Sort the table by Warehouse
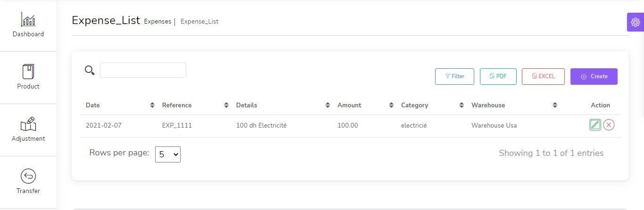 pyautogui.click(x=555, y=105)
